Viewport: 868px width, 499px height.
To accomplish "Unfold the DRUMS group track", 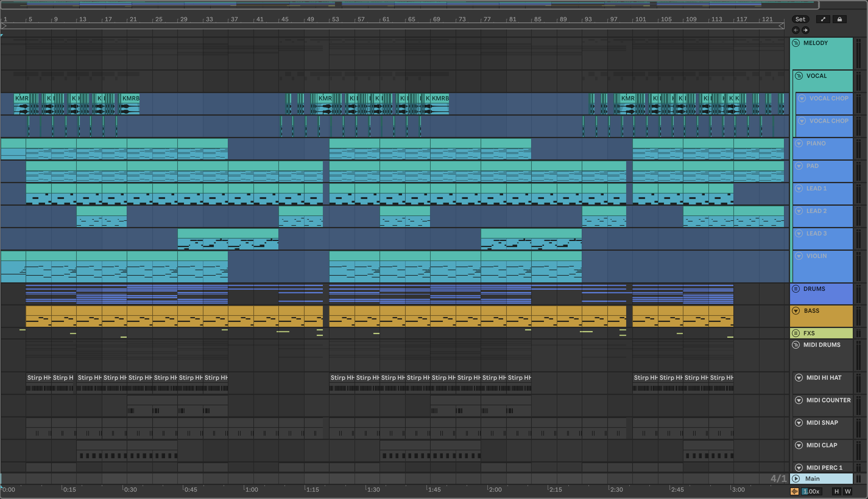I will [x=796, y=289].
